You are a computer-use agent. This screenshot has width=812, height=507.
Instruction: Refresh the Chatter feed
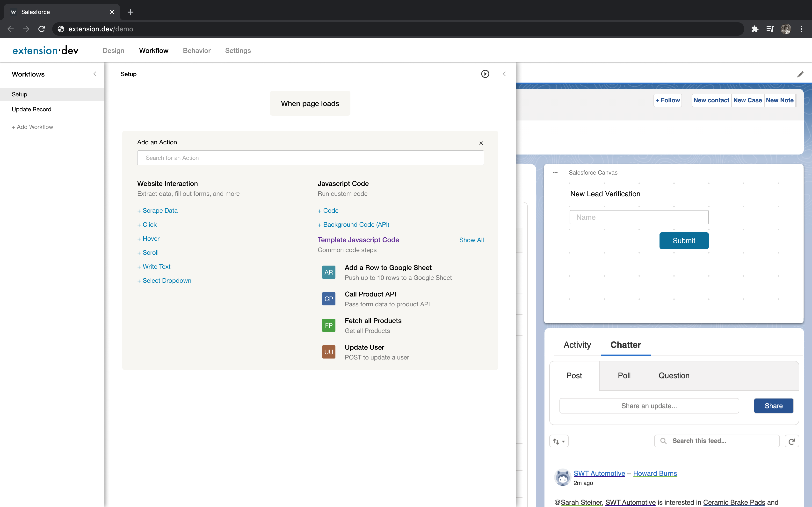click(x=791, y=441)
